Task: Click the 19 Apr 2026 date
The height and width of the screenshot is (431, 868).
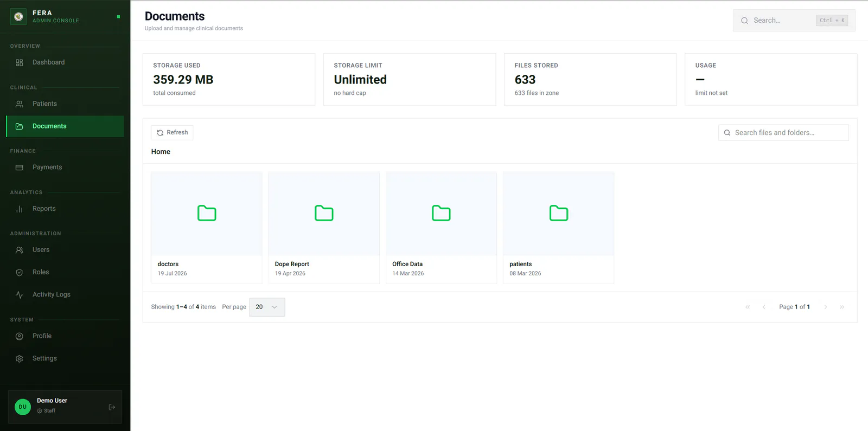Action: tap(290, 273)
